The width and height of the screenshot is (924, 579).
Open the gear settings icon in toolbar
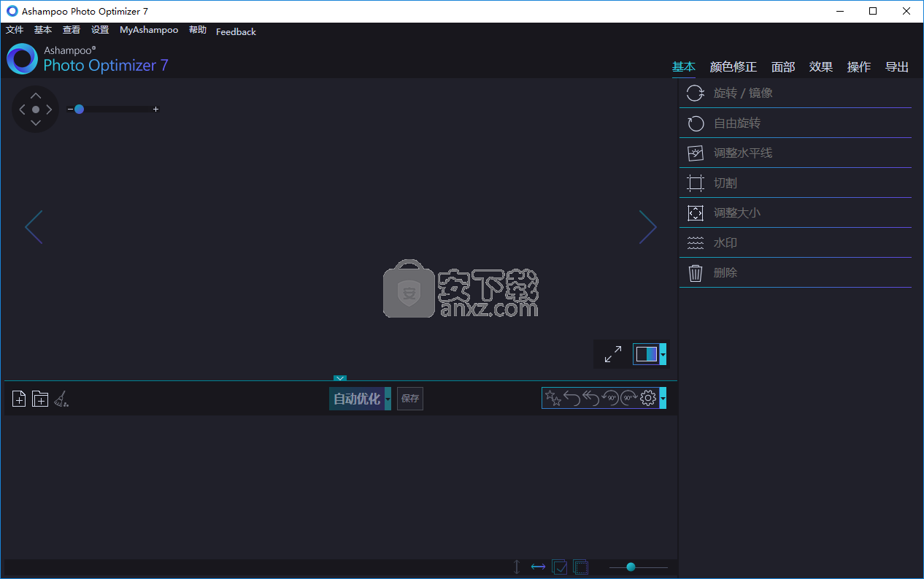[x=648, y=398]
